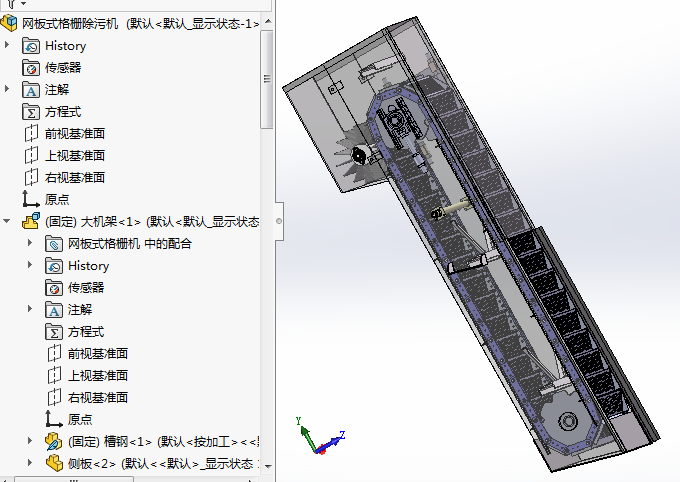Click the top-level 右视基准面 plane icon
The width and height of the screenshot is (680, 482).
click(31, 177)
